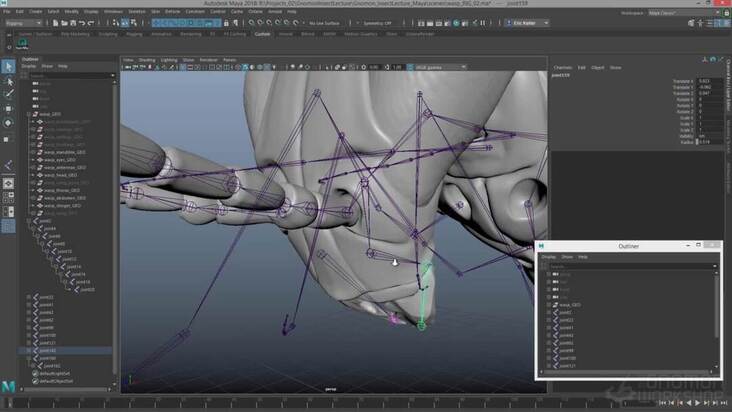
Task: Click the Redo arrow icon
Action: click(x=91, y=23)
